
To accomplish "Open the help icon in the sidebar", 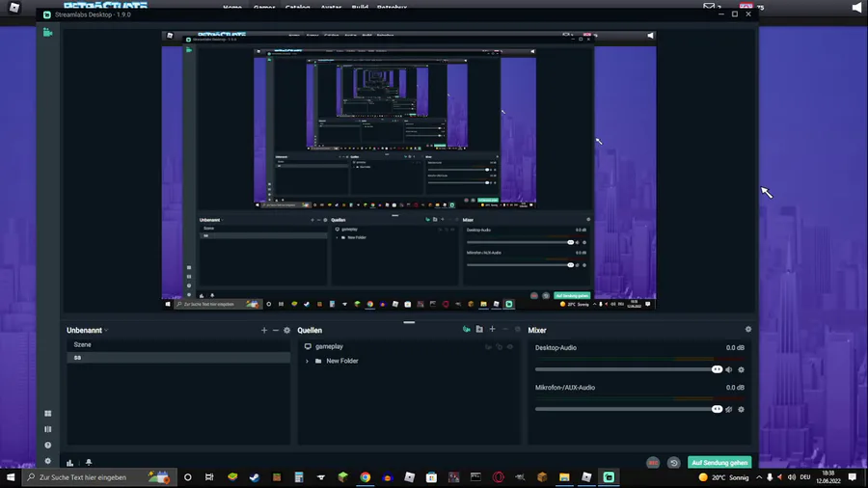I will pyautogui.click(x=47, y=445).
